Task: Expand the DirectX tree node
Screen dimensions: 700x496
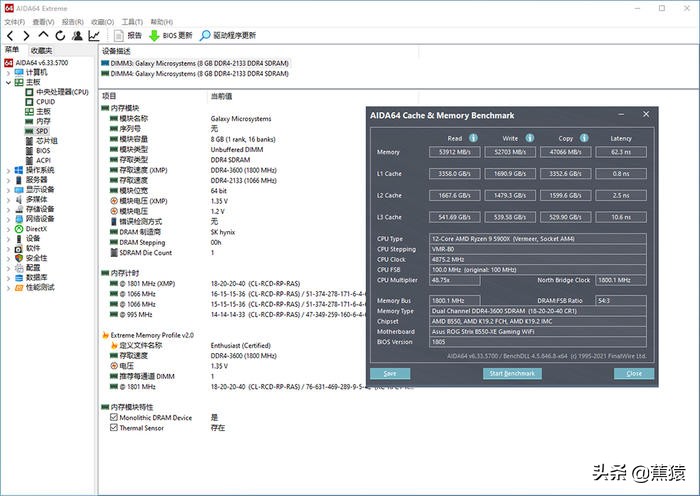Action: click(8, 229)
